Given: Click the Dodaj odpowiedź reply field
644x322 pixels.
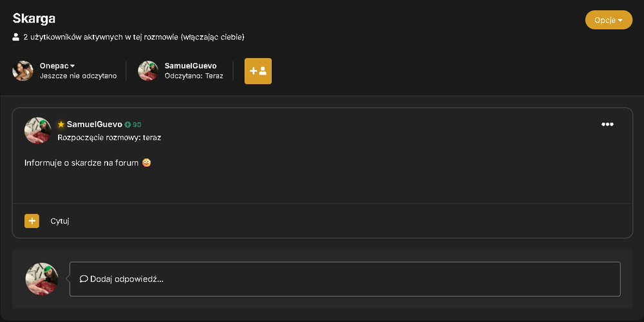Looking at the screenshot, I should pos(345,279).
